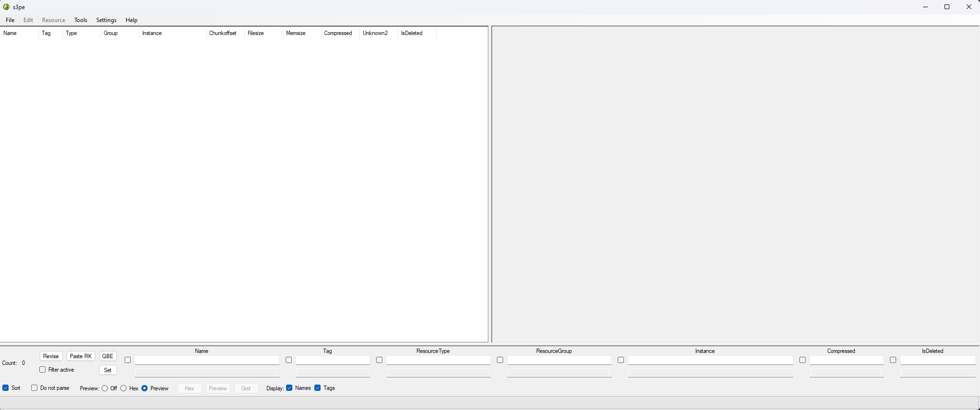Viewport: 980px width, 410px height.
Task: Tick the checkbox beside the Compressed filter field
Action: [x=803, y=360]
